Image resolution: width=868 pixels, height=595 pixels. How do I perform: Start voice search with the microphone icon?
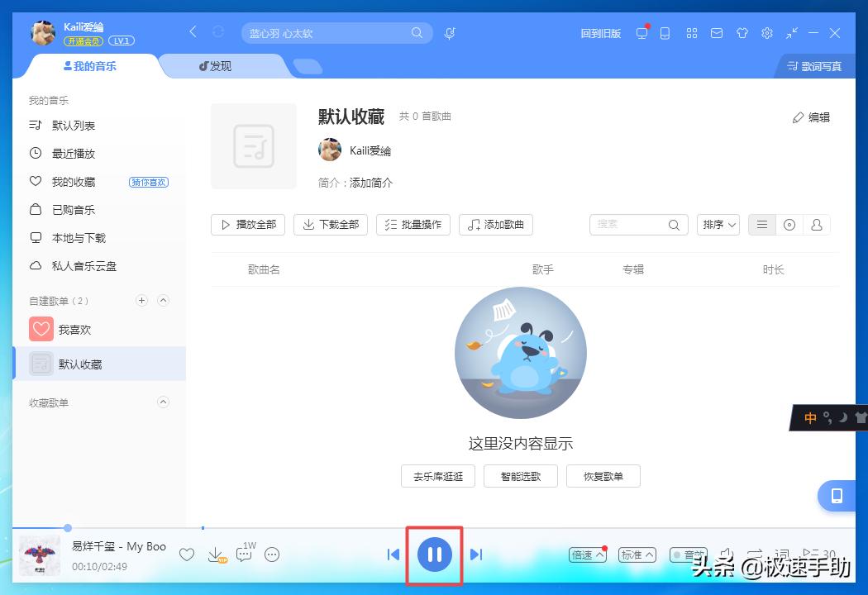449,33
